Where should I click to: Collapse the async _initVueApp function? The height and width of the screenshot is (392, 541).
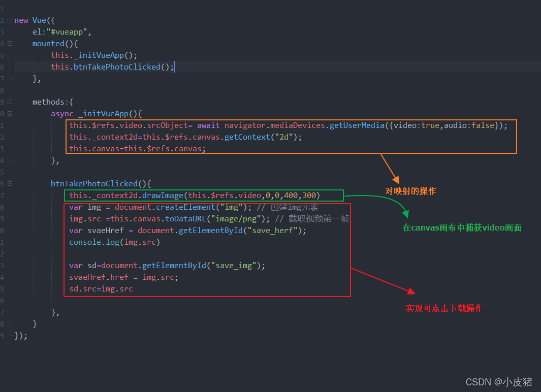(x=10, y=114)
